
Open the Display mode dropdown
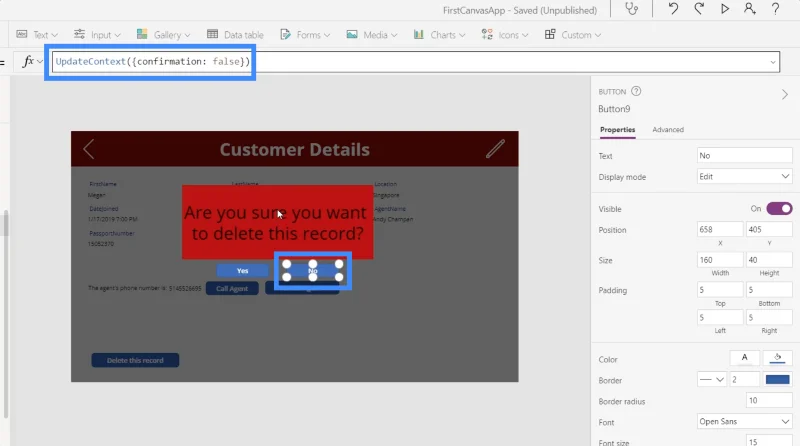(x=744, y=177)
